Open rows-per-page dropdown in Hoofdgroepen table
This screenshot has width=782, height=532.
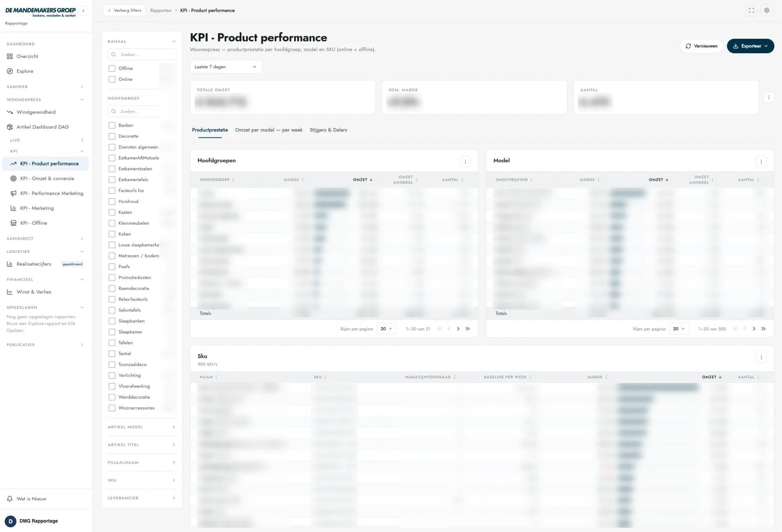[386, 329]
